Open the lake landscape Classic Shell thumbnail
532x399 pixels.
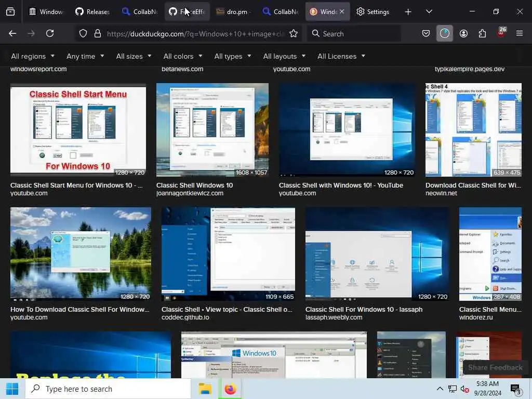(81, 254)
